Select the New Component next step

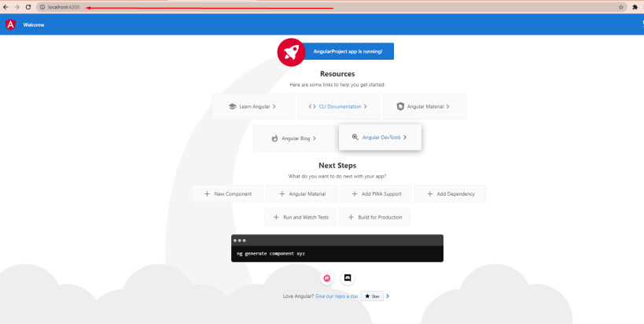227,193
